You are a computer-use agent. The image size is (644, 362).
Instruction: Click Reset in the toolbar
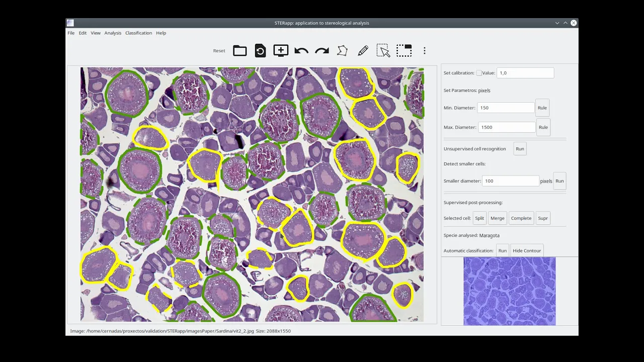(x=219, y=51)
